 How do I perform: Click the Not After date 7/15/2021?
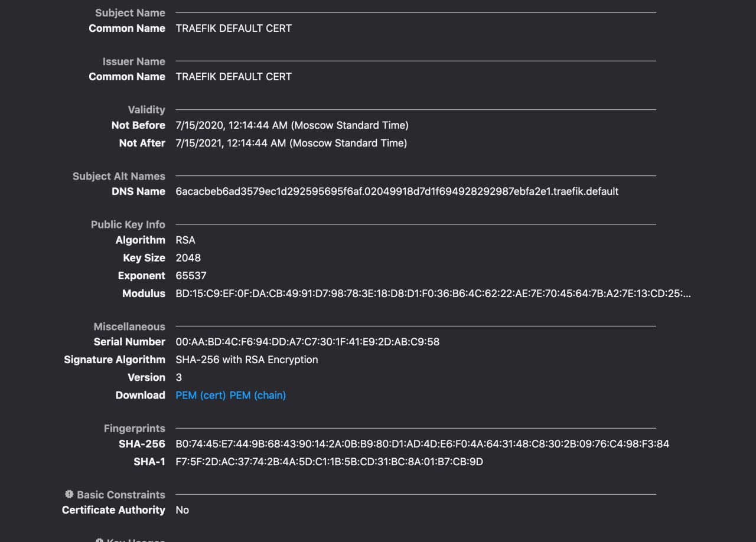pyautogui.click(x=291, y=143)
